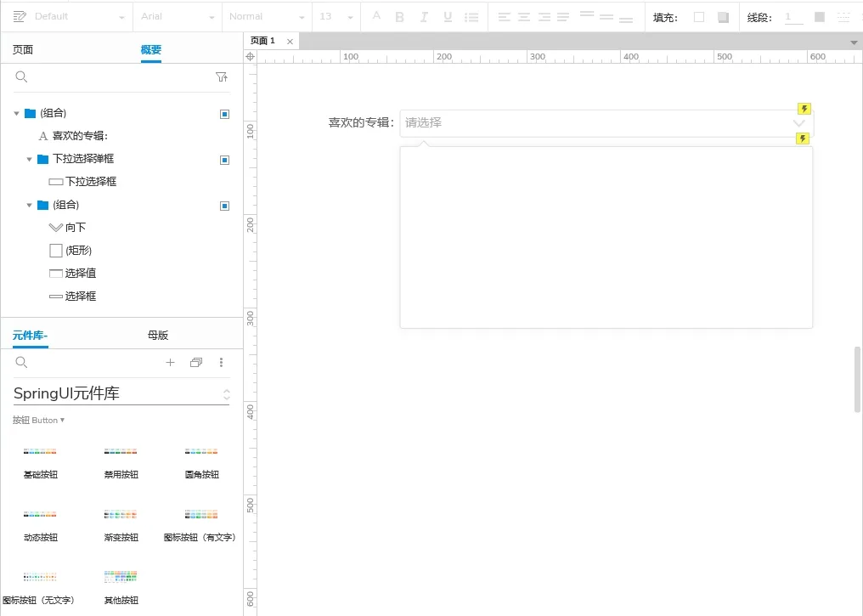Viewport: 863px width, 616px height.
Task: Select the 喜欢的专辑: text item in outline
Action: pos(80,136)
